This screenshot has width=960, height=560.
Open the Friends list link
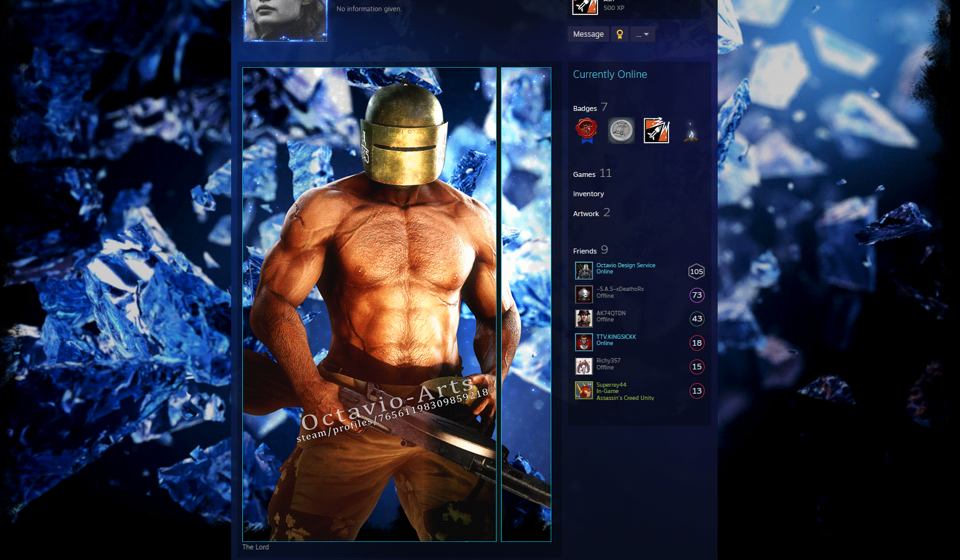click(x=585, y=251)
